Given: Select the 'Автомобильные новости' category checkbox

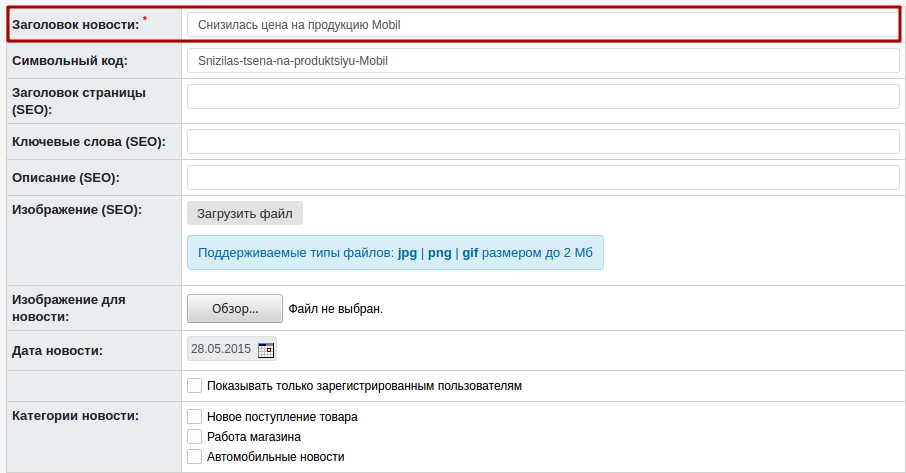Looking at the screenshot, I should point(195,456).
